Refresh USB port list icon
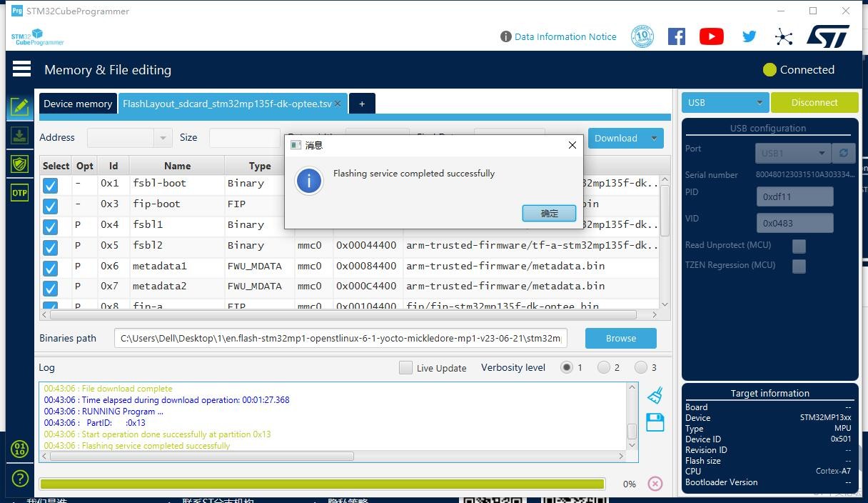 point(844,153)
